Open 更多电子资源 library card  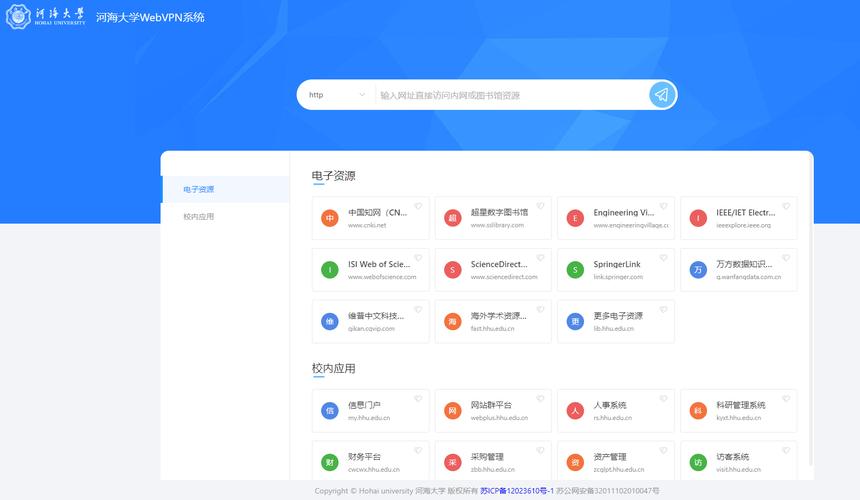click(x=615, y=321)
